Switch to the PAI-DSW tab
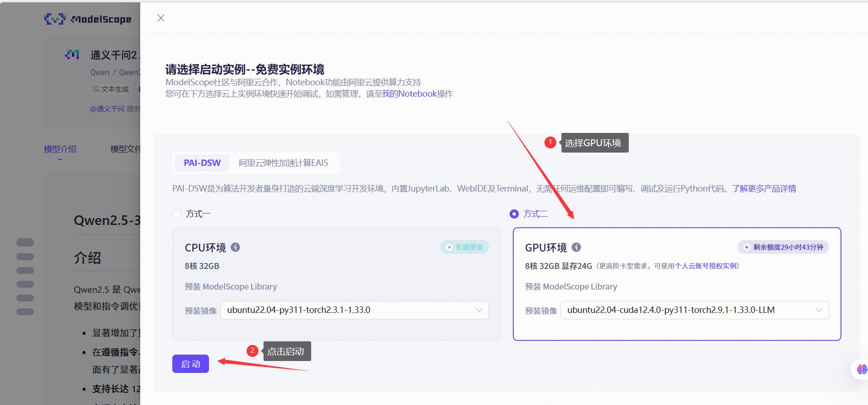 (202, 163)
